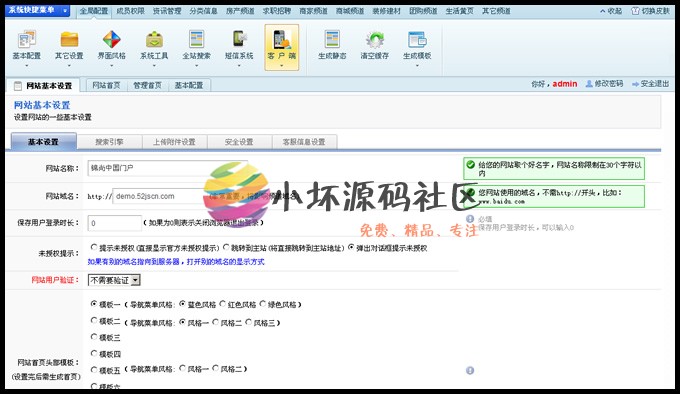The height and width of the screenshot is (394, 680).
Task: Expand the arrow under 生成模板
Action: coord(417,65)
